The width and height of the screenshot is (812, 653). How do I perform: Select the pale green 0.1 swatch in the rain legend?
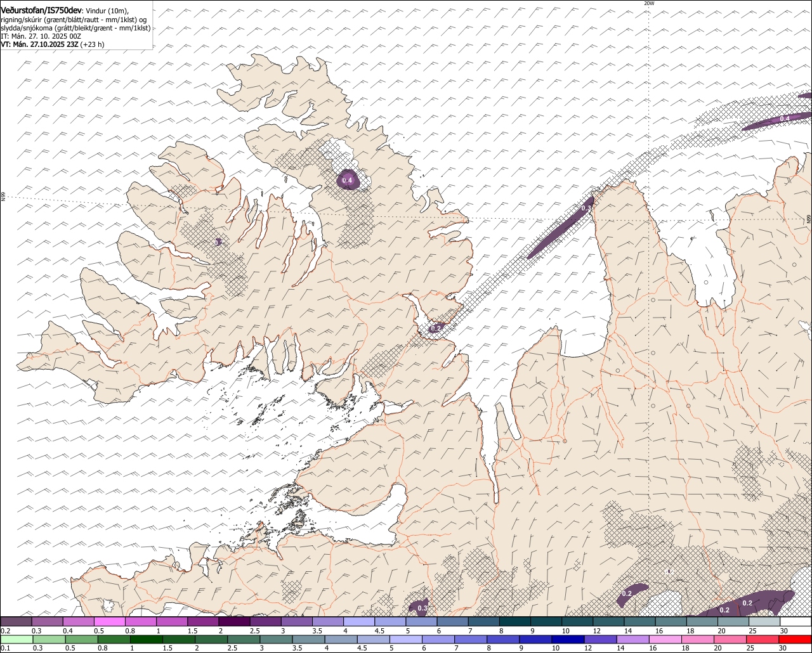pyautogui.click(x=16, y=639)
